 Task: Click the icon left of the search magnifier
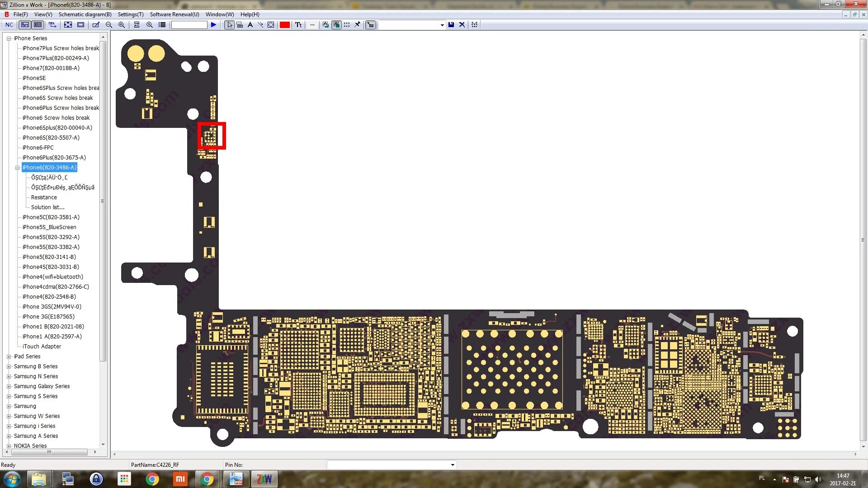pyautogui.click(x=137, y=25)
